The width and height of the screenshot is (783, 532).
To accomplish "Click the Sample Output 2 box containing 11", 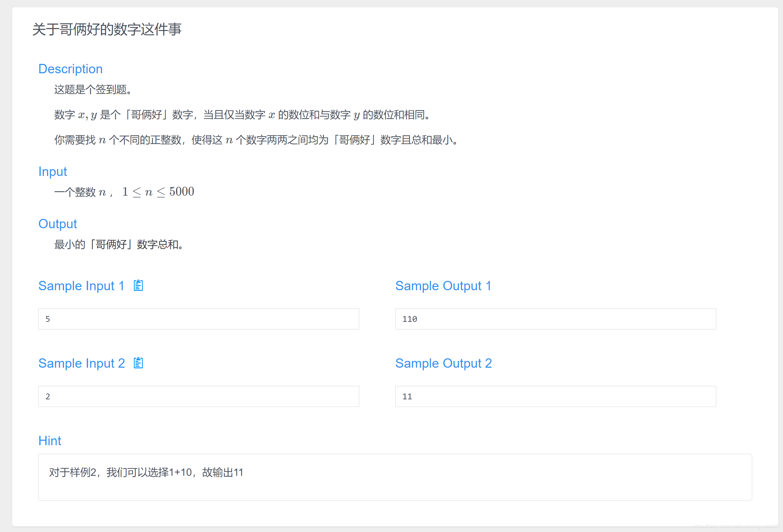I will 556,396.
